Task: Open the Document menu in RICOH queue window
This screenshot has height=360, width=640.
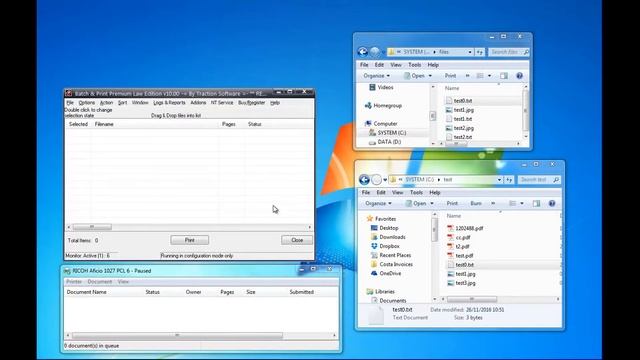Action: (x=99, y=282)
